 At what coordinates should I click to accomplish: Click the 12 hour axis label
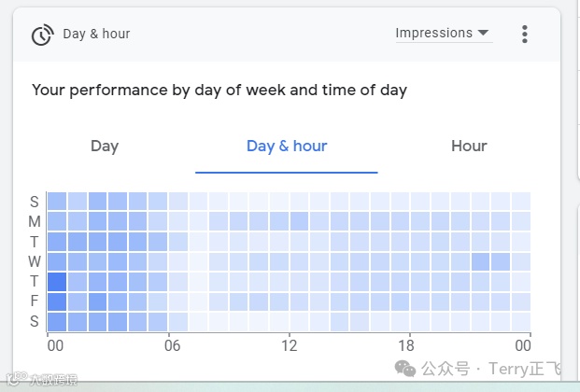pos(290,343)
